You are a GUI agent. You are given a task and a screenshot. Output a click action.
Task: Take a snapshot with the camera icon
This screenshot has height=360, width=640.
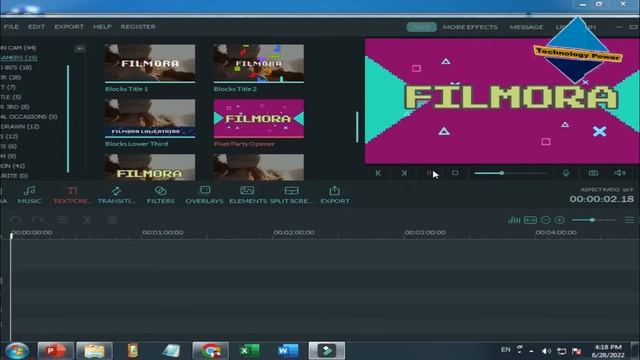pyautogui.click(x=593, y=173)
